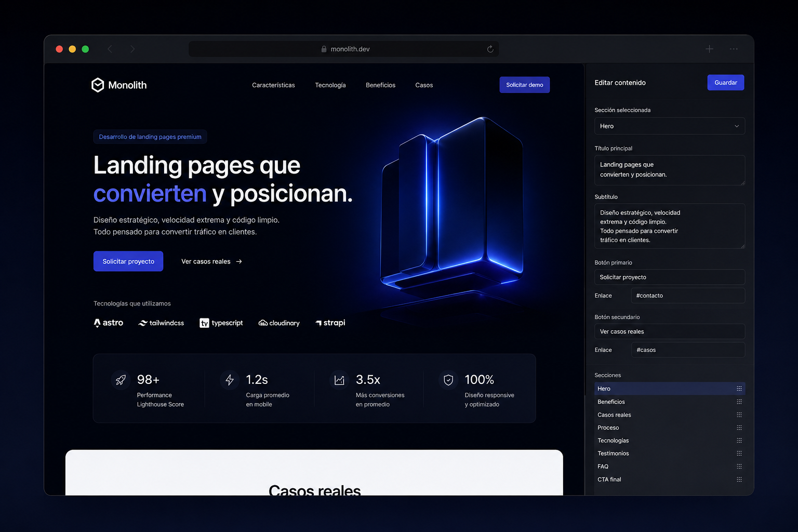The image size is (798, 532).
Task: Focus the #casos Enlace field
Action: point(688,350)
